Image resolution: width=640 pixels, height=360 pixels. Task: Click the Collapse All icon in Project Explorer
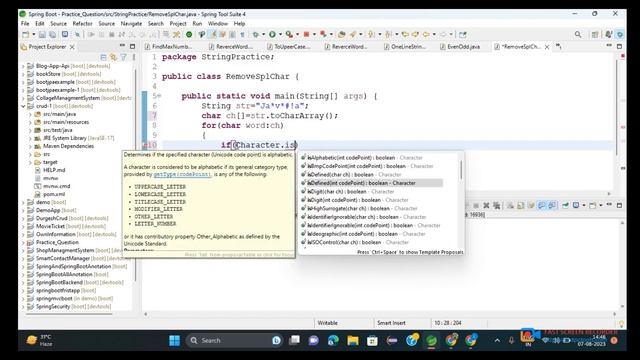coord(103,57)
